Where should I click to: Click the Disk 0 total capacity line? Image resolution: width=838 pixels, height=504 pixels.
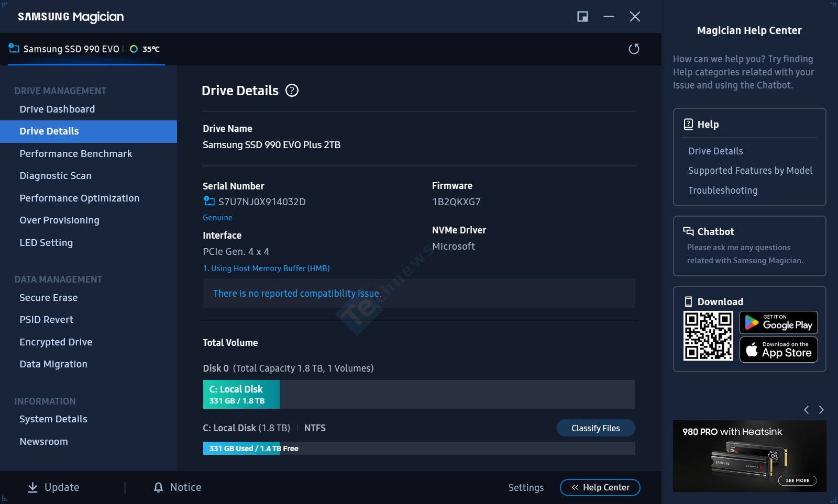point(288,368)
